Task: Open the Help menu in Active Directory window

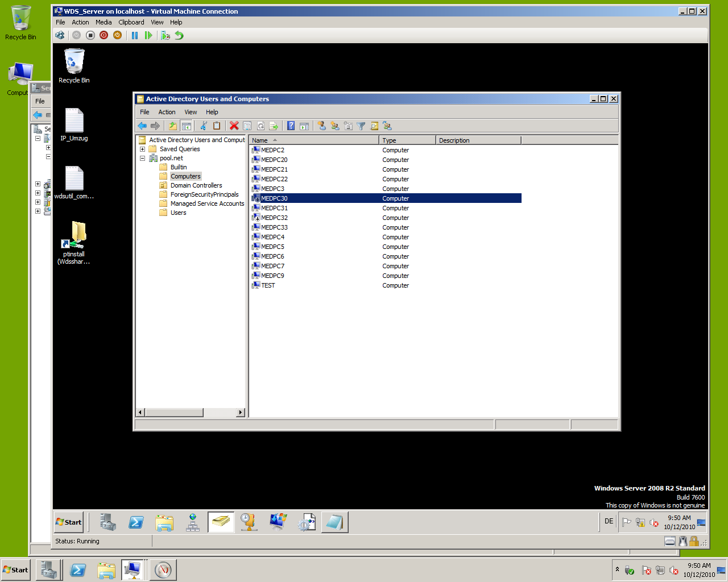Action: click(212, 112)
